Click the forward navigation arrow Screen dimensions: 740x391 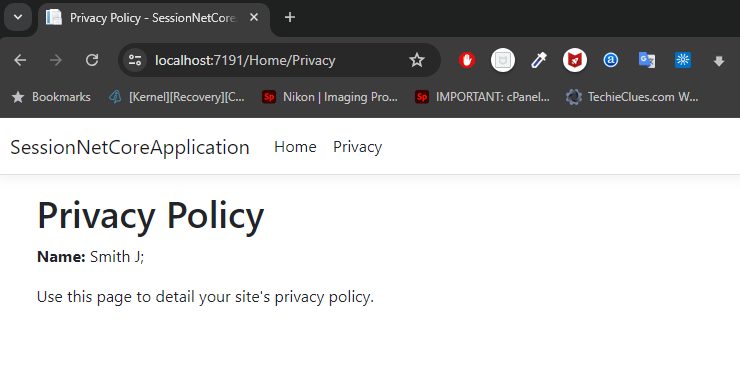click(56, 60)
